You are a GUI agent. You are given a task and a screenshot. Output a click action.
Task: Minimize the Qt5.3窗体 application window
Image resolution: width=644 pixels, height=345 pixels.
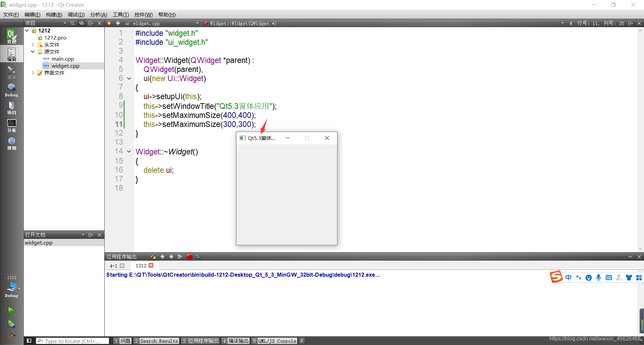pyautogui.click(x=288, y=138)
